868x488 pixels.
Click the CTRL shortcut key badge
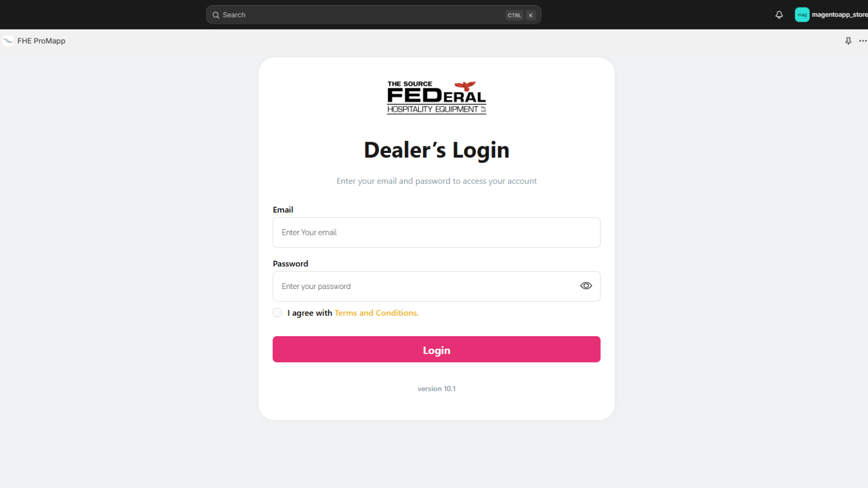tap(514, 15)
